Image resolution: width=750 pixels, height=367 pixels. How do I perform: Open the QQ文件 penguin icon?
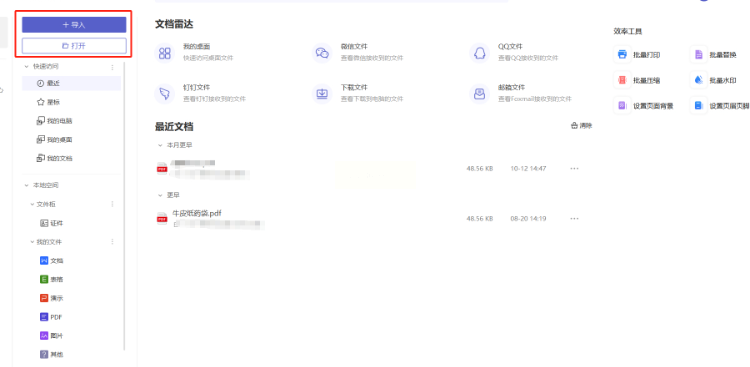pos(479,53)
